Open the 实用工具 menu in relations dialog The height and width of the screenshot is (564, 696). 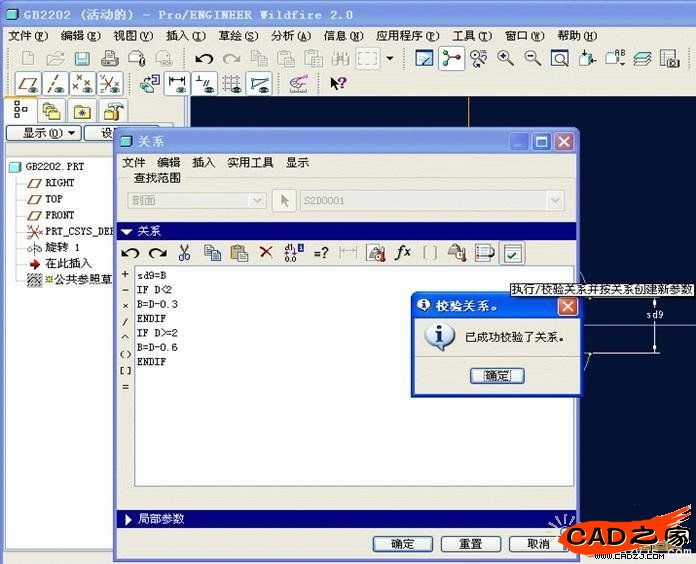(x=250, y=162)
